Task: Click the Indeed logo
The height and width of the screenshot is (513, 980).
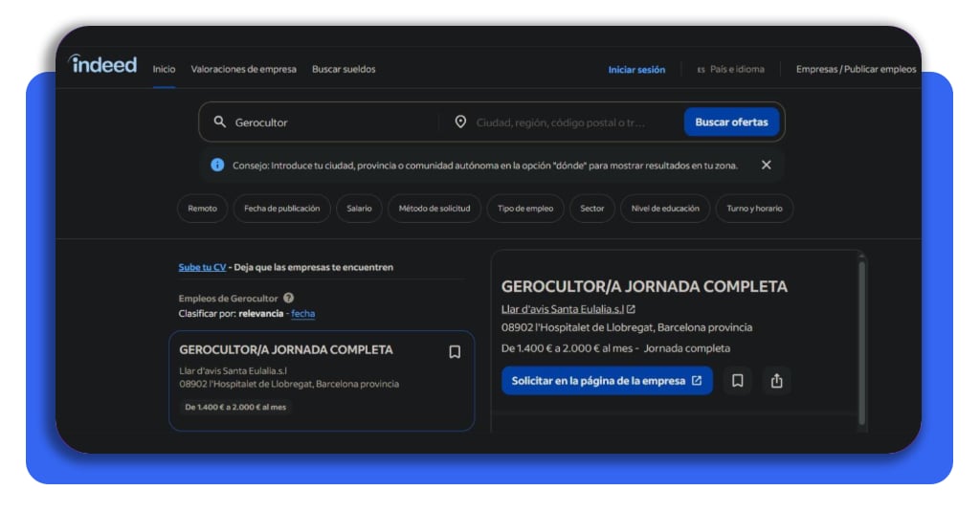Action: (x=103, y=64)
